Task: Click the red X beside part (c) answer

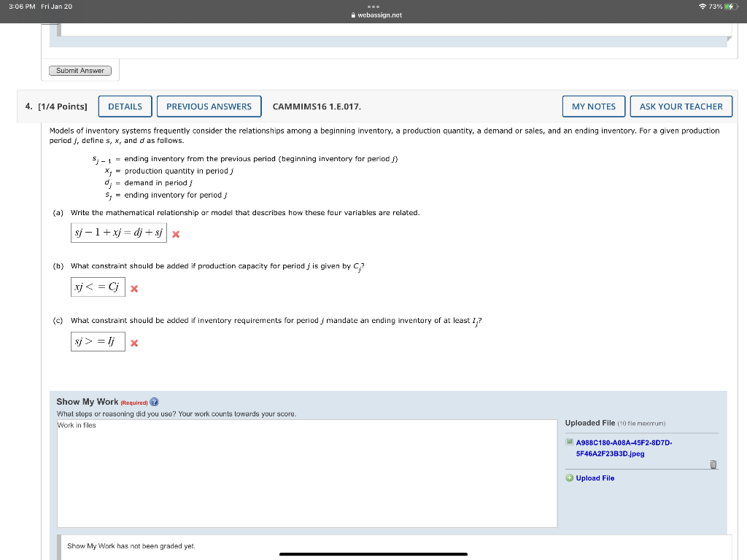Action: (133, 342)
